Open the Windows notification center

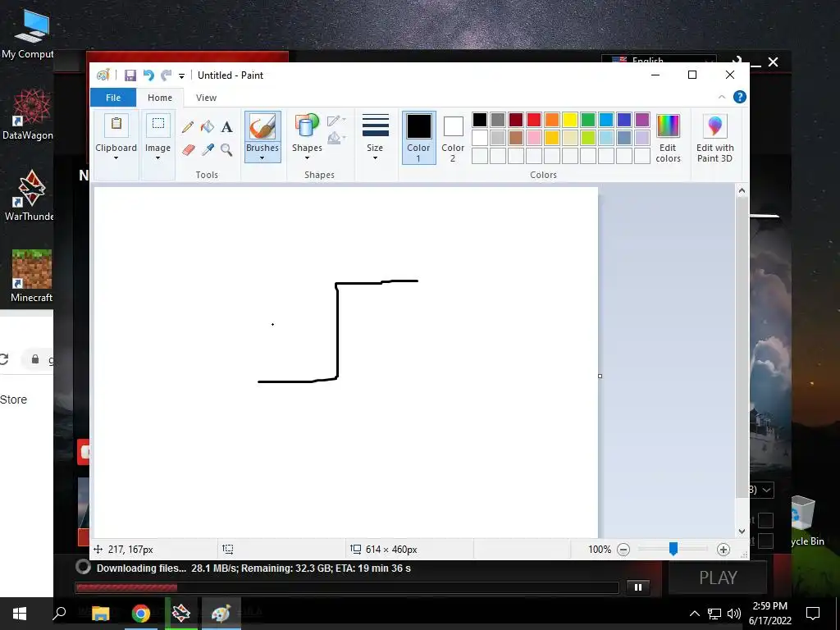[813, 614]
